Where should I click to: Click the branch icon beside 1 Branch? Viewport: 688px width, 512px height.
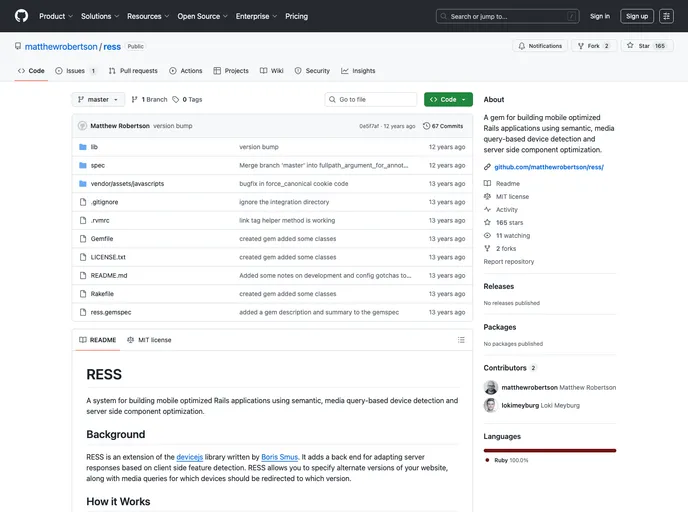click(x=135, y=100)
